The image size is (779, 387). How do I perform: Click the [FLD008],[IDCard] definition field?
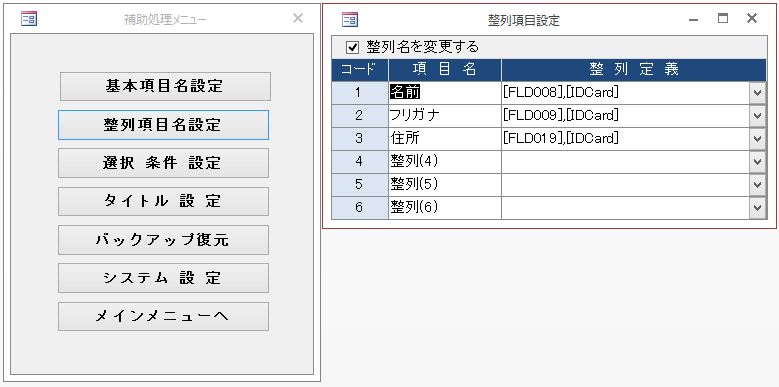click(x=625, y=93)
